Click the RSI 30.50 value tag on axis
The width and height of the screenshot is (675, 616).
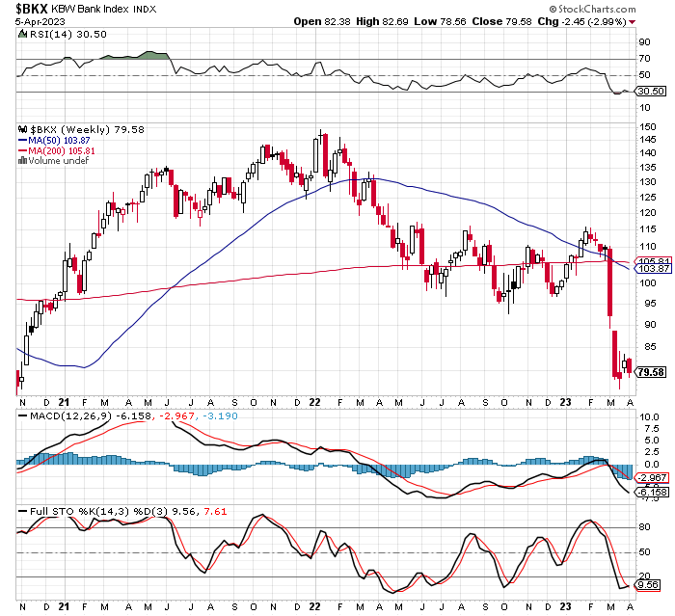(651, 91)
